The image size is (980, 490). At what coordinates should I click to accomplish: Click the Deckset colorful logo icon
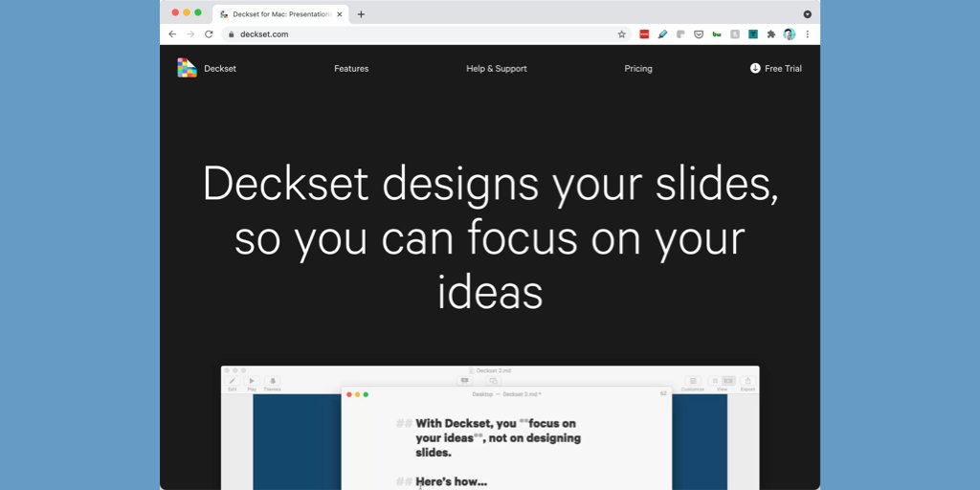point(187,68)
